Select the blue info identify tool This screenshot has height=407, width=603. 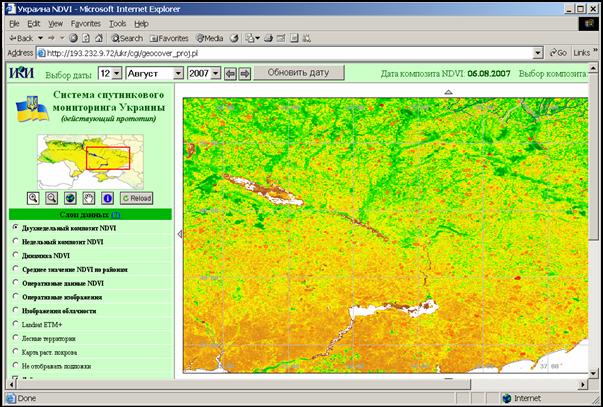[106, 198]
